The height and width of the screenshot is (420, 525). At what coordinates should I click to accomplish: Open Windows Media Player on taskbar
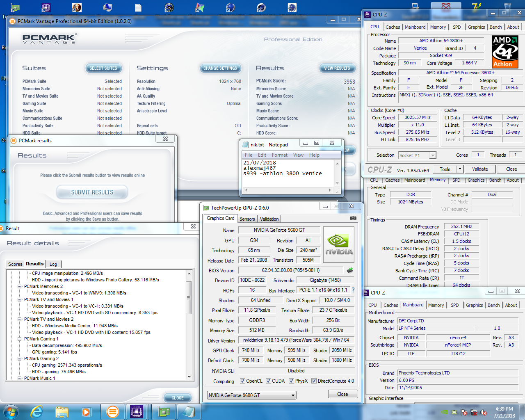point(86,411)
